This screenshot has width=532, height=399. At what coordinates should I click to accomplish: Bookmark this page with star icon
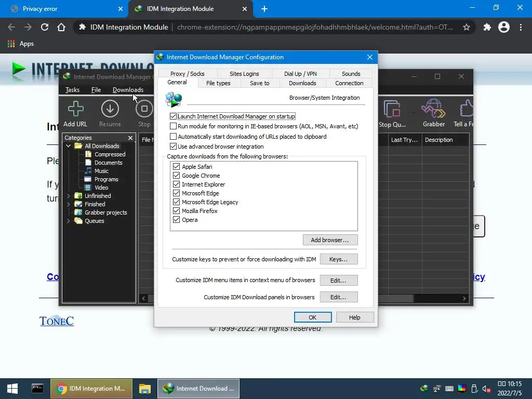(467, 27)
